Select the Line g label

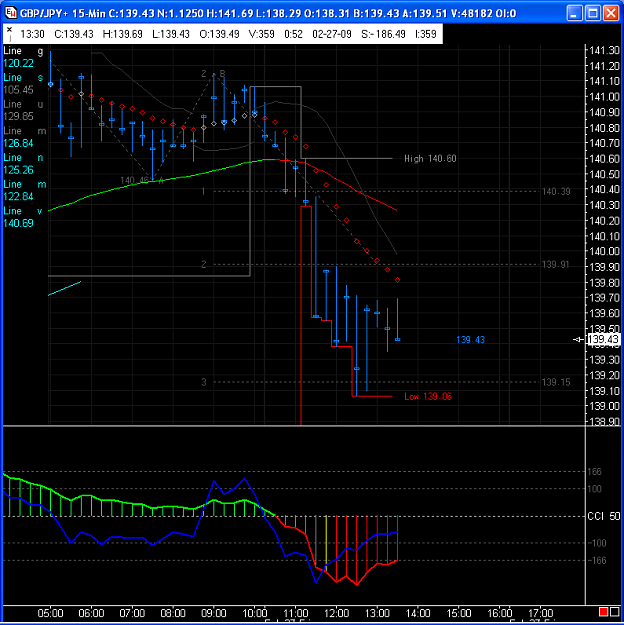23,51
